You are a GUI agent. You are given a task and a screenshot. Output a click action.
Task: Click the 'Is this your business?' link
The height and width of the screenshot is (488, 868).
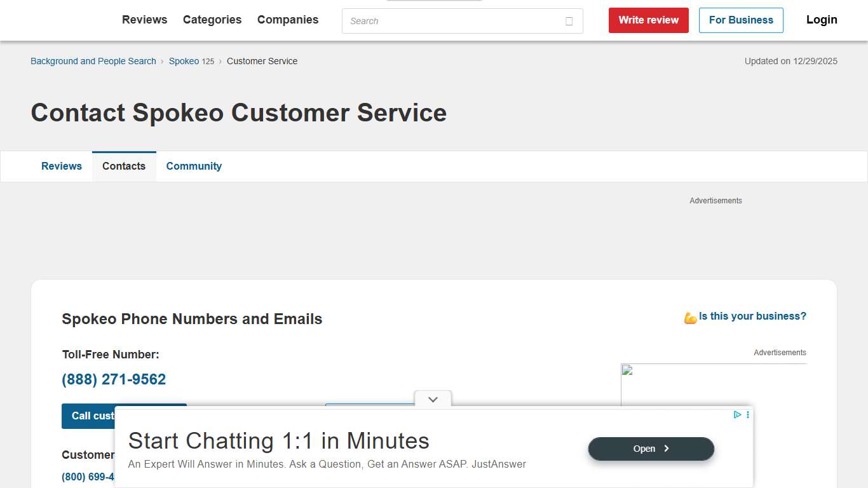point(752,316)
